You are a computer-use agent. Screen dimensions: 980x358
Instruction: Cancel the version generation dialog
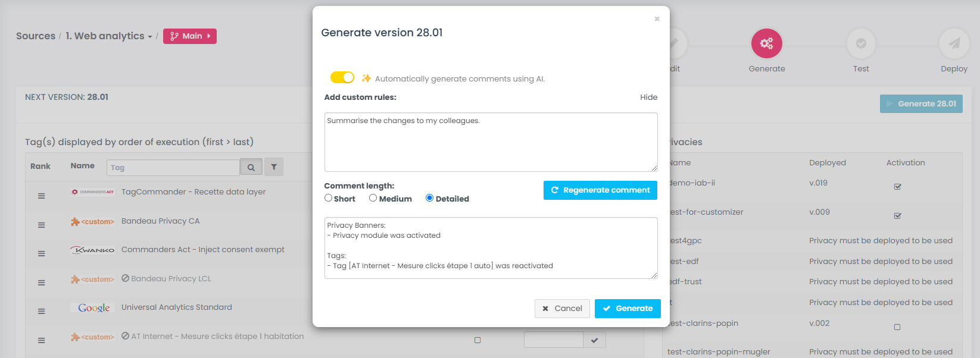[562, 309]
